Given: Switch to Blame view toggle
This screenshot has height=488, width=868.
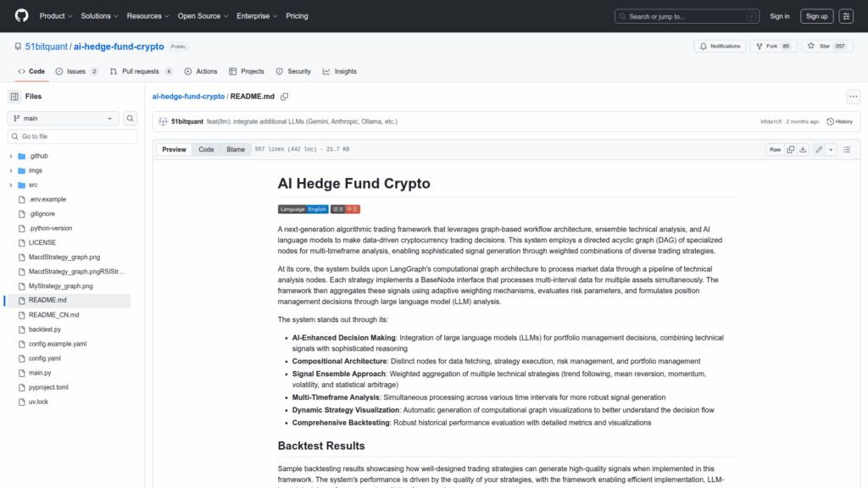Looking at the screenshot, I should 235,149.
